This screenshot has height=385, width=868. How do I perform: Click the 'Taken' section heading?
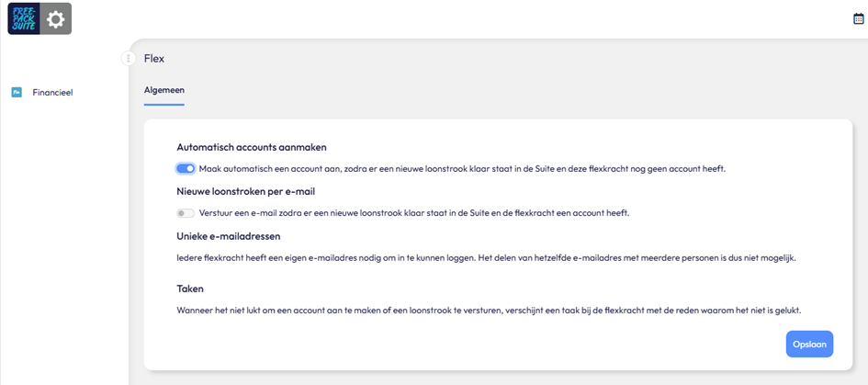click(190, 289)
